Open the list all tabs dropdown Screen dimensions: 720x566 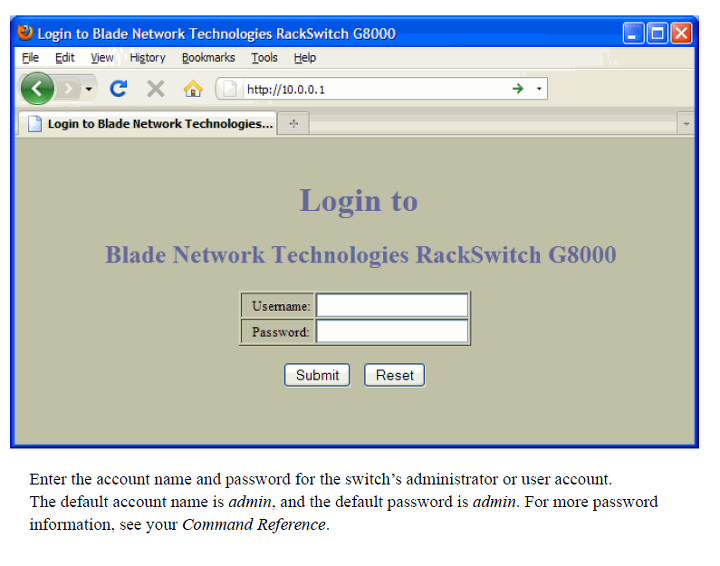(686, 123)
